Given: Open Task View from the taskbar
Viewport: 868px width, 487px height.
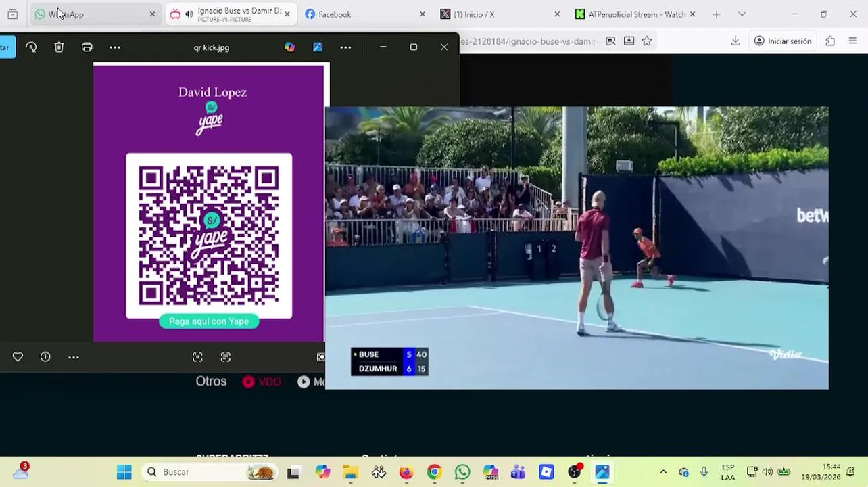Looking at the screenshot, I should (x=293, y=472).
